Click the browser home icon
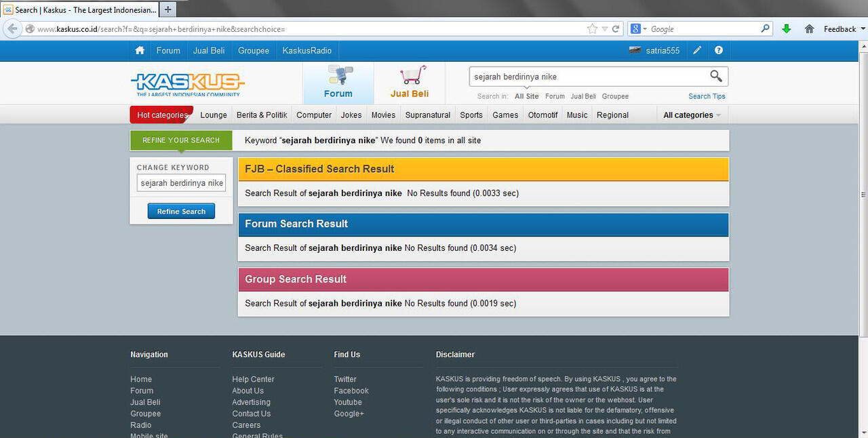Viewport: 868px width, 438px height. (809, 29)
